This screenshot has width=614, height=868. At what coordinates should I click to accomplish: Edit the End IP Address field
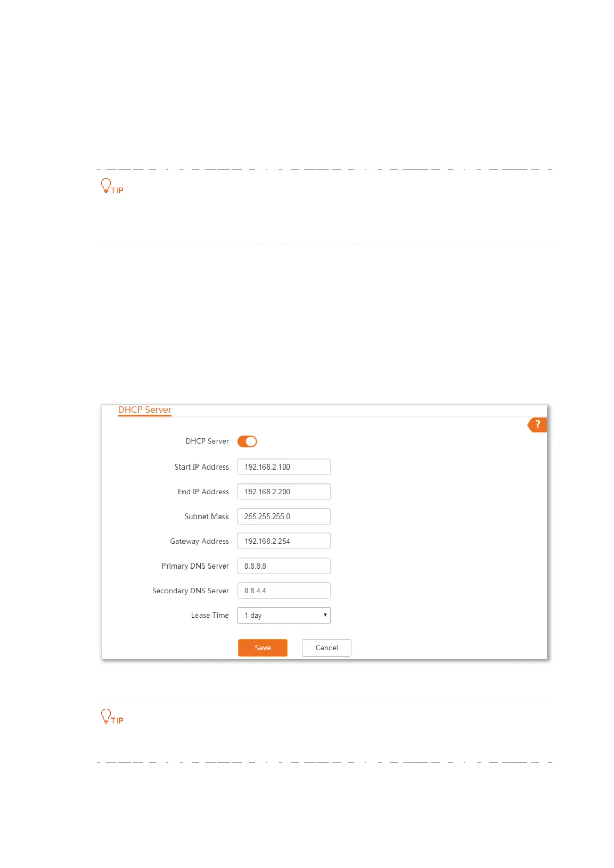(284, 492)
